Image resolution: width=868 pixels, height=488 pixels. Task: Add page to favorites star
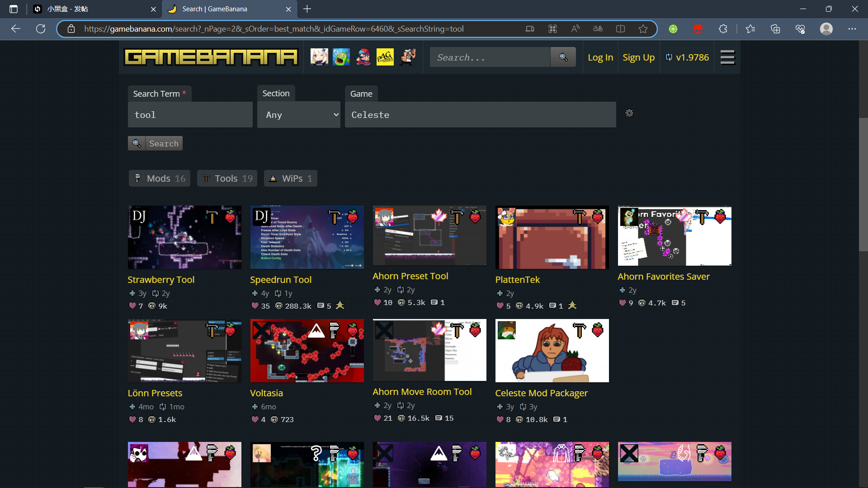[643, 29]
